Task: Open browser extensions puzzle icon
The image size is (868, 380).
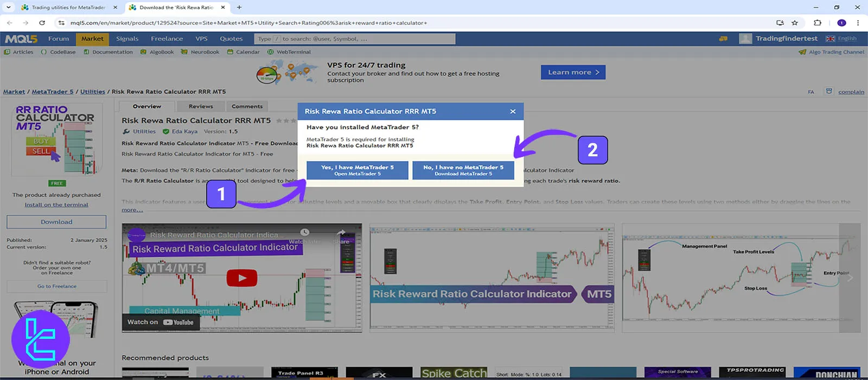Action: pyautogui.click(x=818, y=23)
